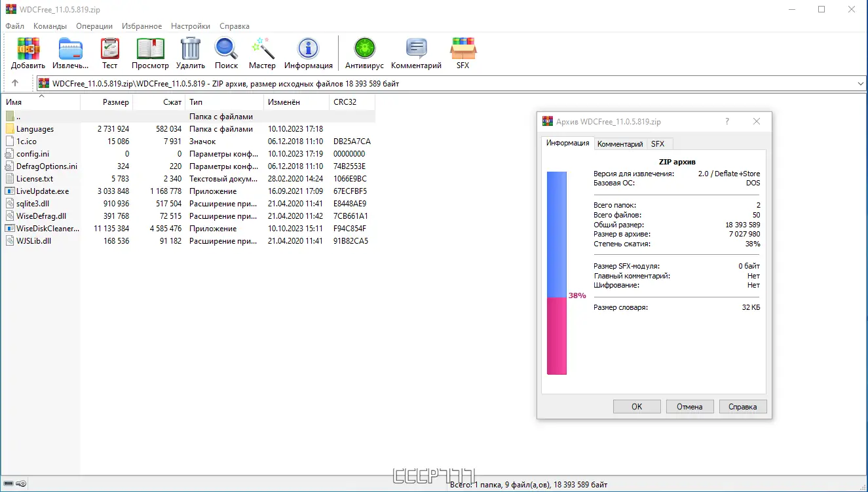Open Поиск (Find) magnifier tool
Viewport: 868px width, 492px height.
[x=226, y=48]
